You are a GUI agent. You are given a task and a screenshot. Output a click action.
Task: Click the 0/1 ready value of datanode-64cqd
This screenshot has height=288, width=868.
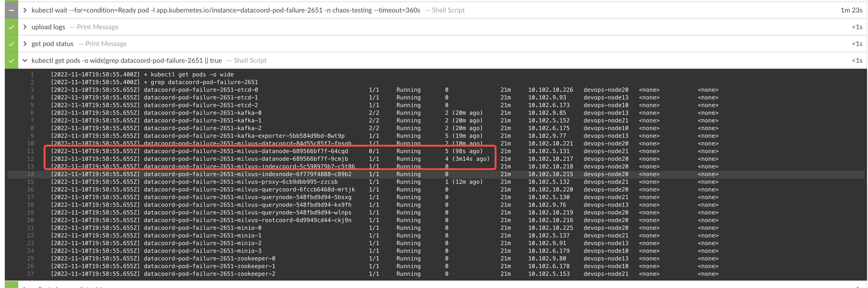374,151
